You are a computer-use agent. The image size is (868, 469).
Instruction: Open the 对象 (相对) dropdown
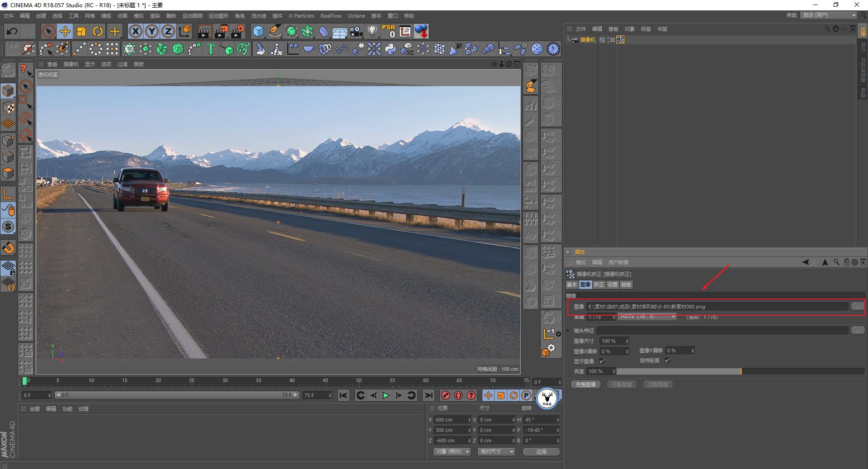pos(452,451)
